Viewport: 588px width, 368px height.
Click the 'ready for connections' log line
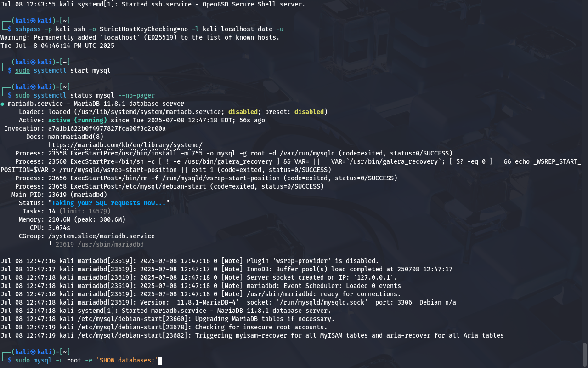[x=201, y=294]
